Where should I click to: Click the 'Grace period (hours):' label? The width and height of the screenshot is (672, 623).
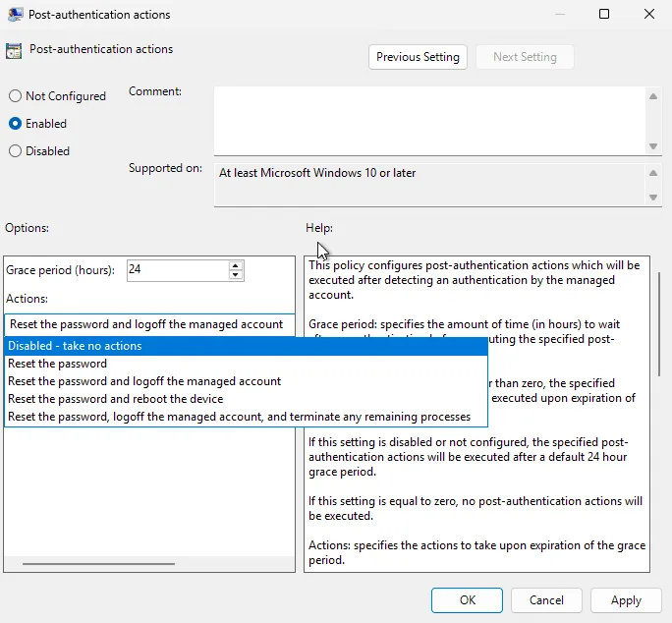click(61, 270)
